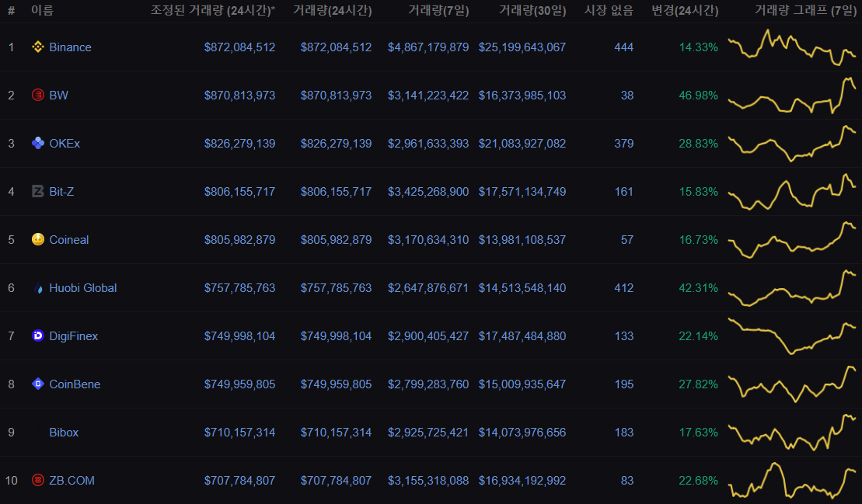The width and height of the screenshot is (862, 504).
Task: Sort by the 이름 column header
Action: (42, 10)
